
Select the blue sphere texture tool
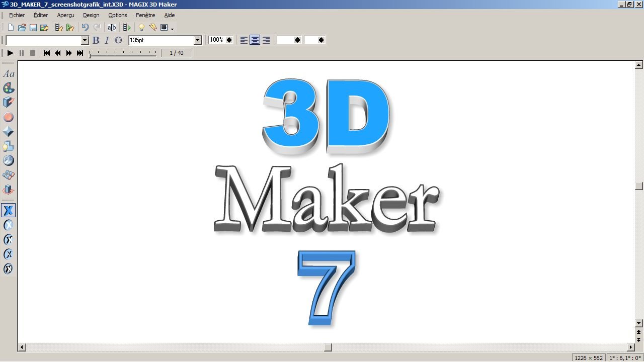click(x=9, y=160)
